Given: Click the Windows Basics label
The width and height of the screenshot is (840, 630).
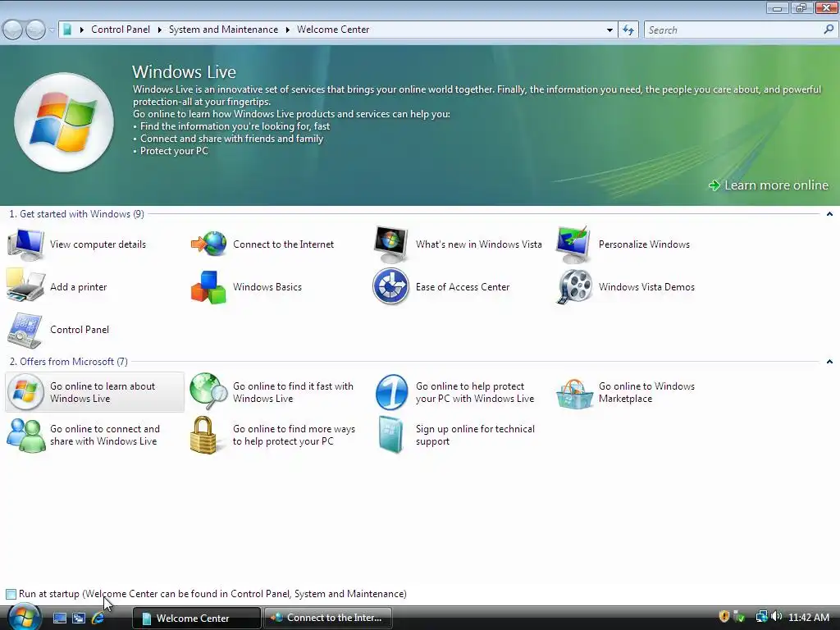Looking at the screenshot, I should pos(267,287).
